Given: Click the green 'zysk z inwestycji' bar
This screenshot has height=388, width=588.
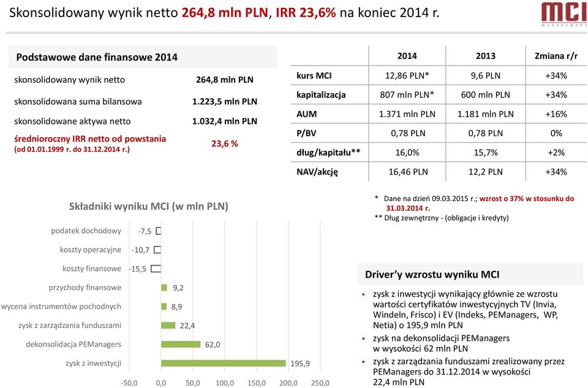Looking at the screenshot, I should (x=224, y=363).
